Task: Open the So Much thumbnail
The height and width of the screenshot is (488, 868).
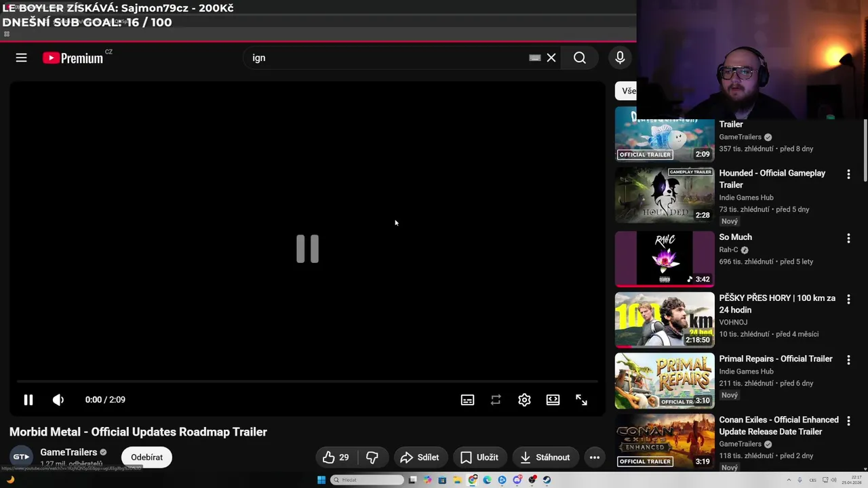Action: click(x=665, y=259)
